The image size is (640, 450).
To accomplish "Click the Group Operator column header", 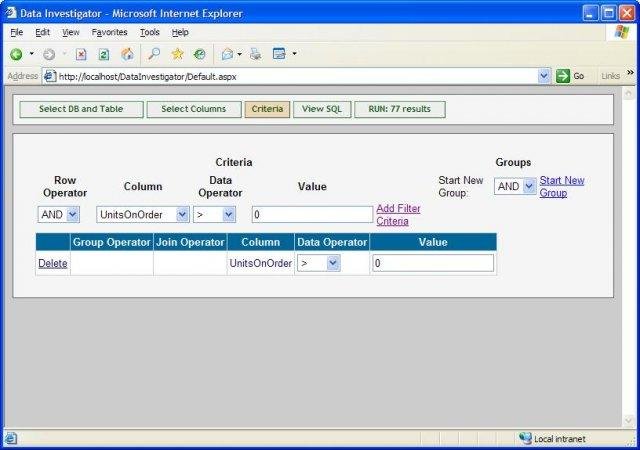I will (111, 242).
